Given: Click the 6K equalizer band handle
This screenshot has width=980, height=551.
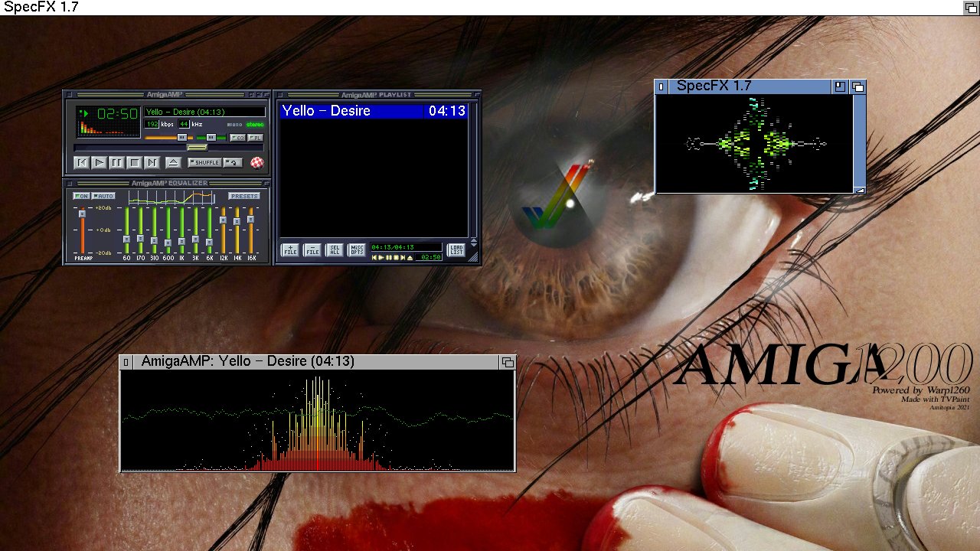Looking at the screenshot, I should click(209, 242).
